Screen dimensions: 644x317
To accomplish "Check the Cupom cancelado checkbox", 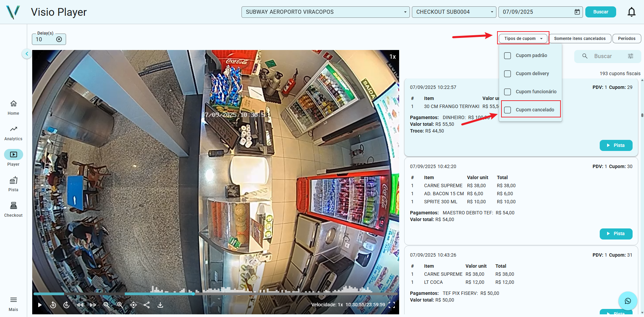I will [508, 110].
